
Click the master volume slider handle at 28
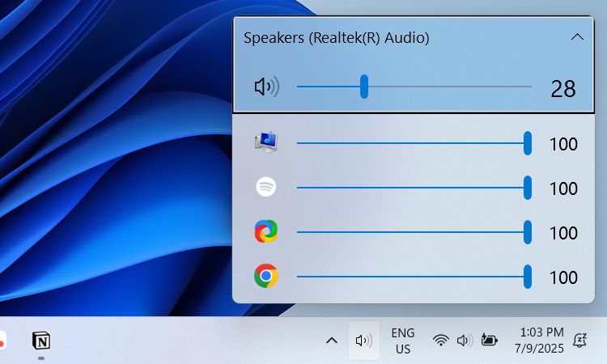coord(364,87)
